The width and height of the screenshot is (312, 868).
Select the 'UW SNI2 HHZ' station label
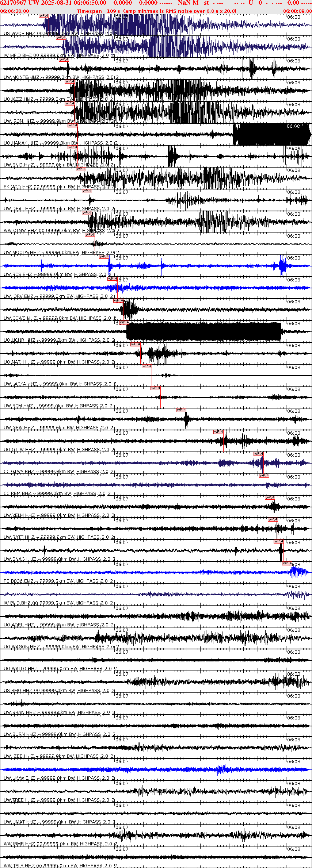[x=19, y=165]
